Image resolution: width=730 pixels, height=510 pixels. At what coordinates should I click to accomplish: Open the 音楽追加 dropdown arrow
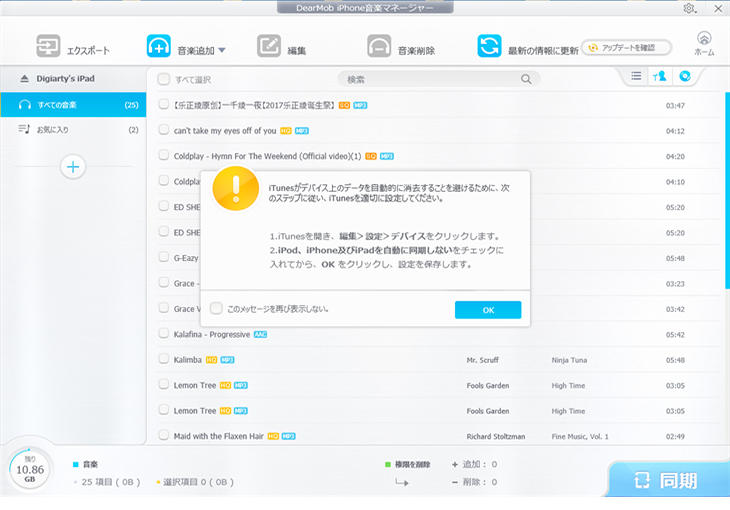222,50
